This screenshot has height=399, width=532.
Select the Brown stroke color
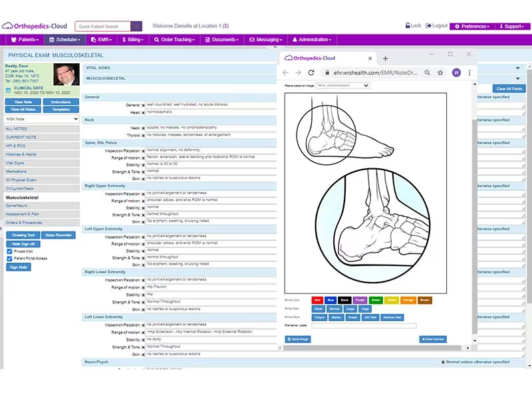[x=425, y=301]
